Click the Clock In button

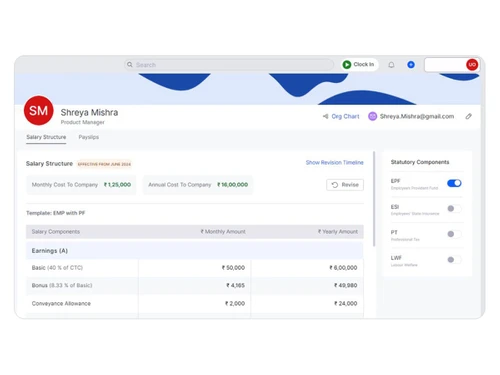coord(359,64)
